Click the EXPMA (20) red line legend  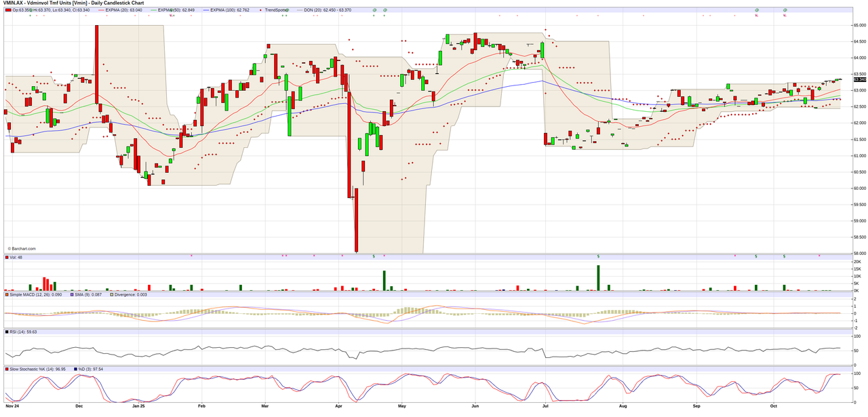(100, 9)
